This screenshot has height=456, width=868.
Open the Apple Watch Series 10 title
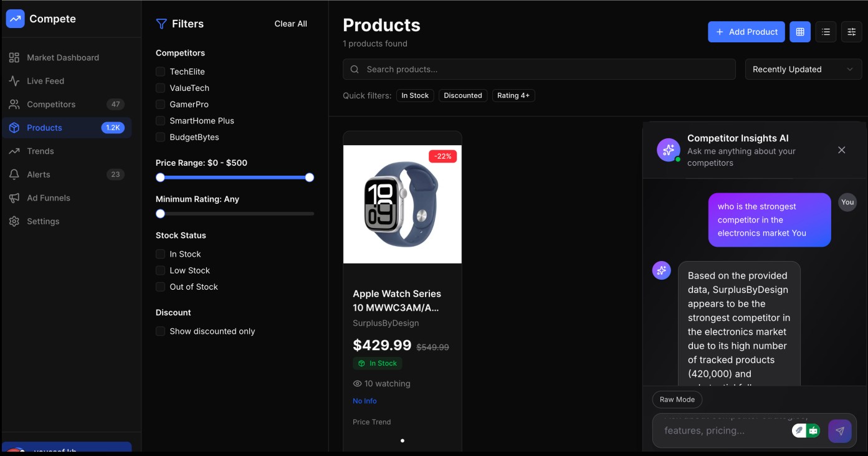[397, 300]
